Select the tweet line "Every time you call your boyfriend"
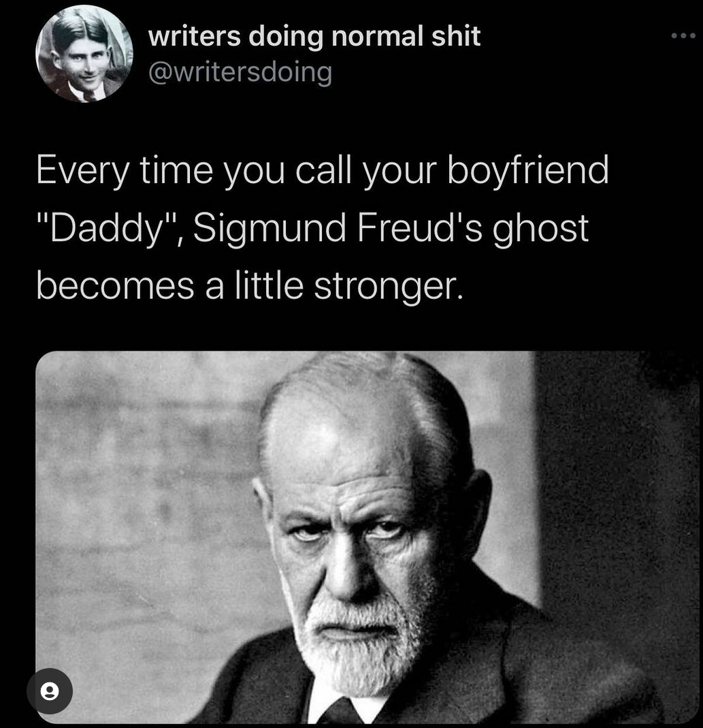The height and width of the screenshot is (728, 703). point(323,172)
